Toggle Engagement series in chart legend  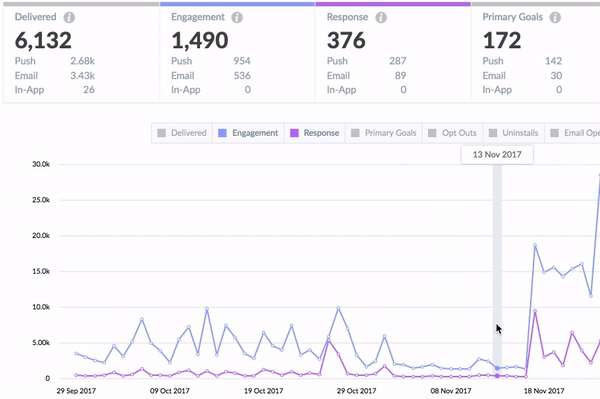pyautogui.click(x=248, y=133)
